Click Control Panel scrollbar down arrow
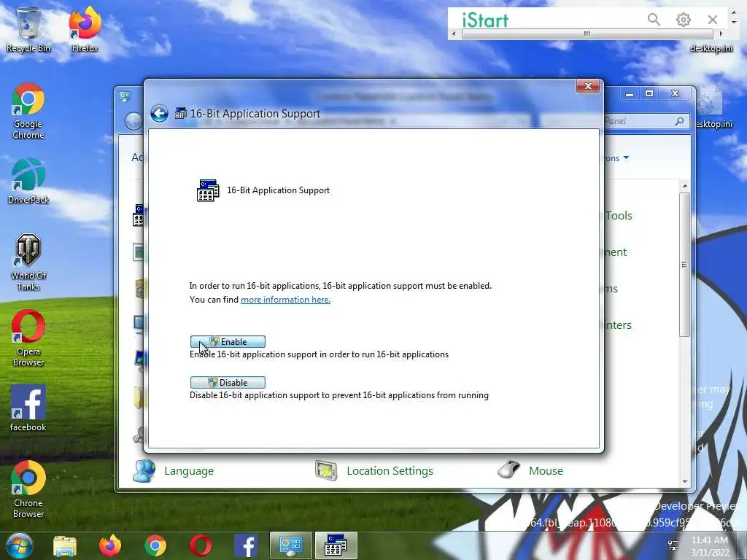 click(x=684, y=482)
